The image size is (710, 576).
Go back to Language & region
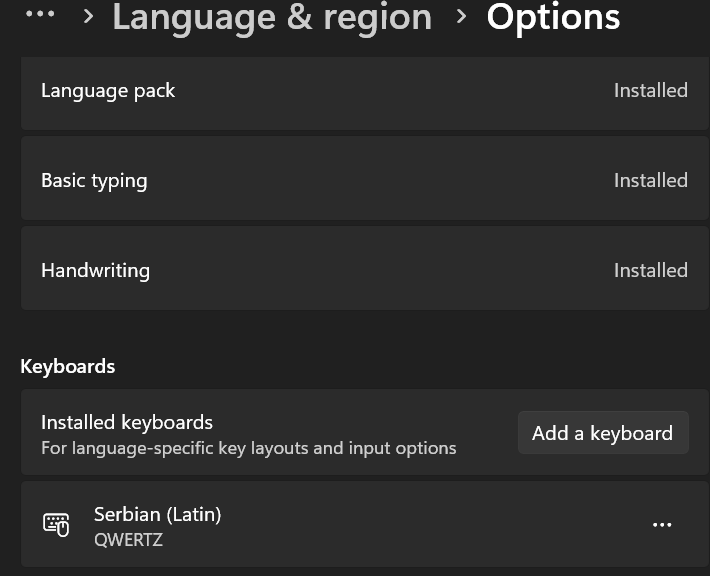271,17
